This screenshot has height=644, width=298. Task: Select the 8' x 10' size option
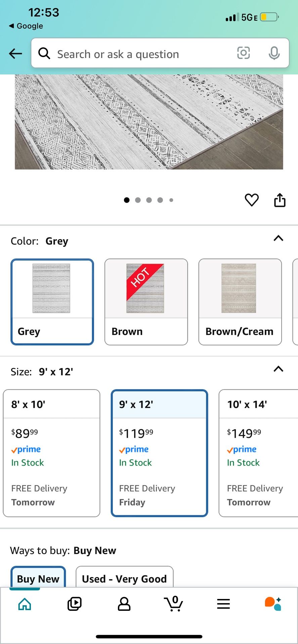[51, 453]
